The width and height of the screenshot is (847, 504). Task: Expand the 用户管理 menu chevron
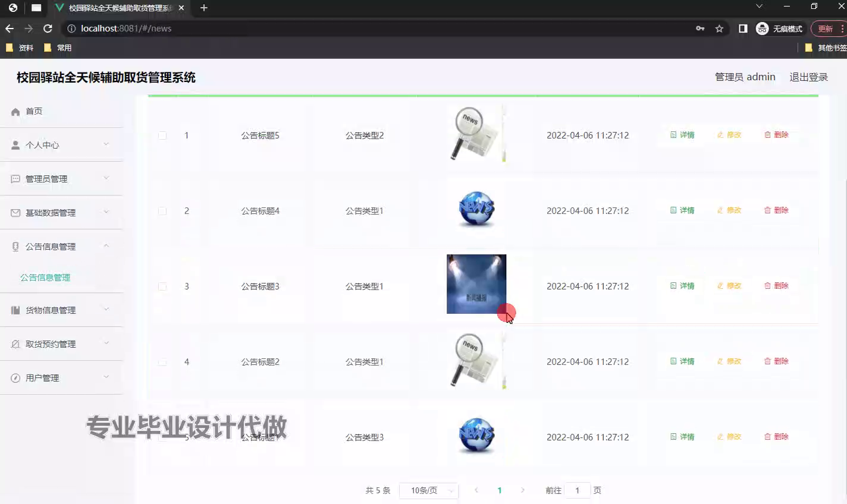106,377
